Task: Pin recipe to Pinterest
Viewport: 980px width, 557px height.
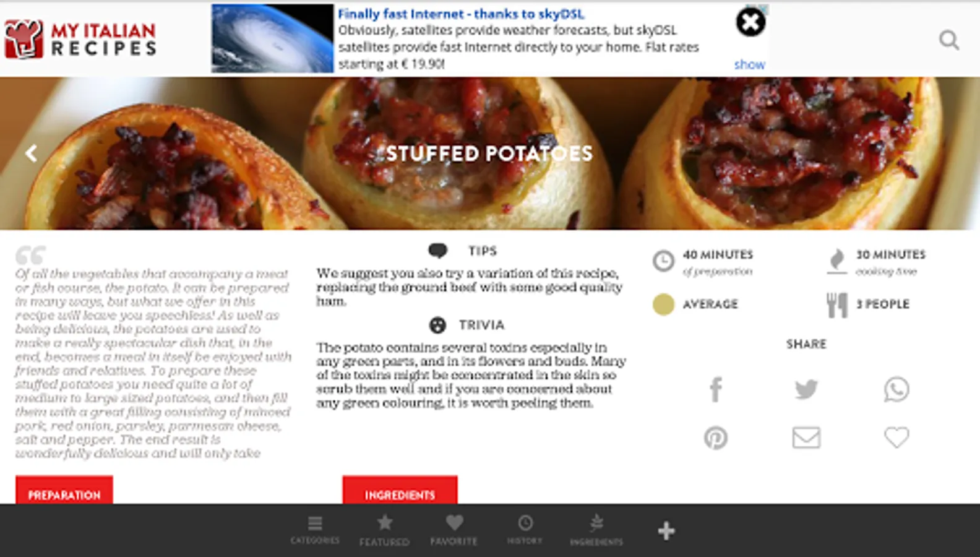Action: (x=716, y=438)
